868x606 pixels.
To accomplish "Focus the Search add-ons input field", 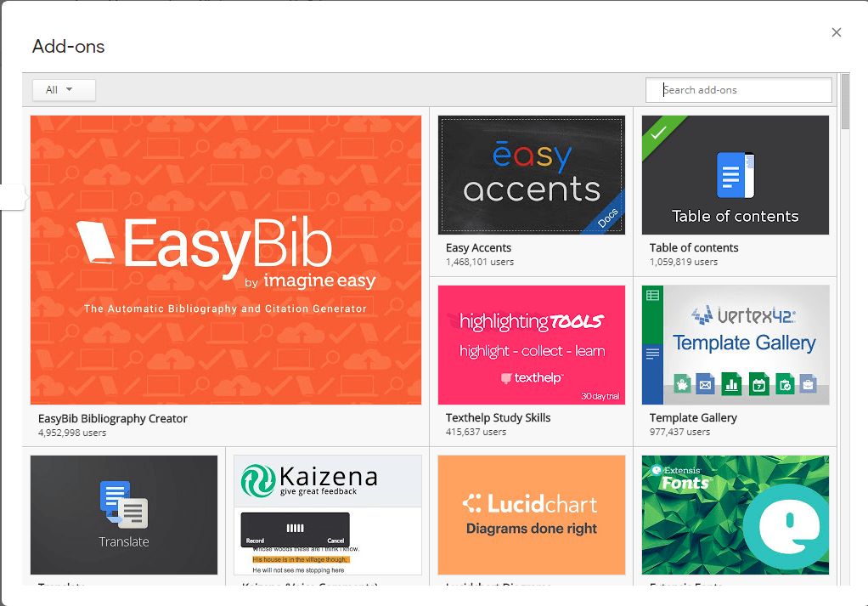I will pos(738,90).
